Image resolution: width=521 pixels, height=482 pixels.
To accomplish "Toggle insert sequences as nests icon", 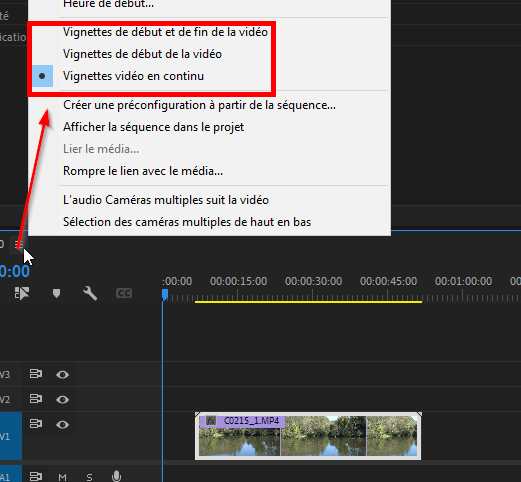I will click(22, 293).
